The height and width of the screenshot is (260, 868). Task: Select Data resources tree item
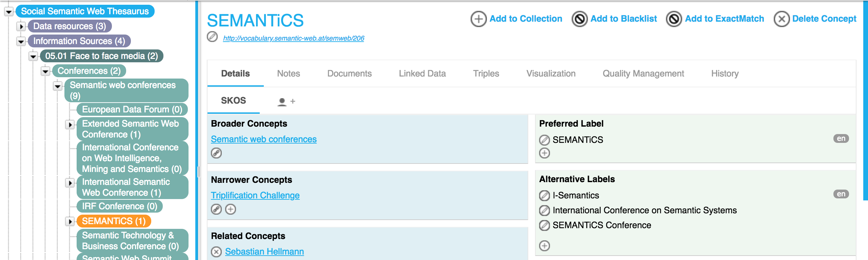tap(70, 26)
